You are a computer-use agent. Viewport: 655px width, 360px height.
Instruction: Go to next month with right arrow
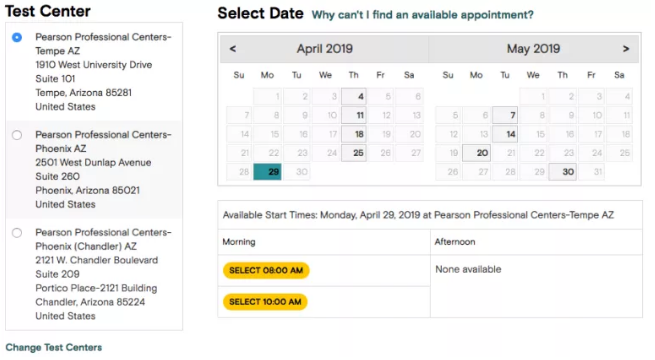[625, 49]
